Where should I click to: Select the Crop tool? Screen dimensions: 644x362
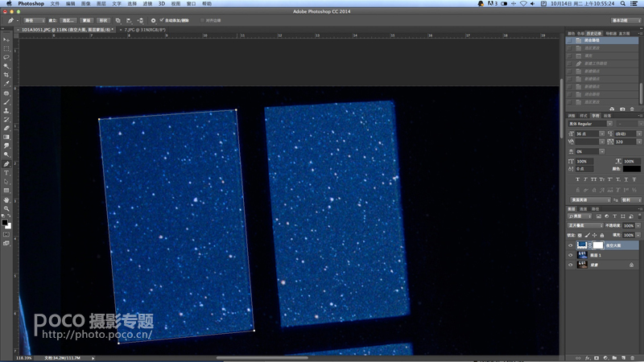6,75
